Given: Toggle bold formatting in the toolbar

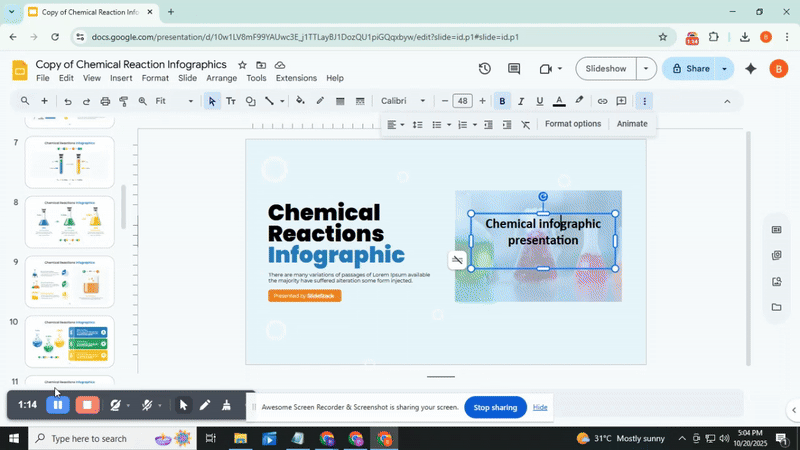Looking at the screenshot, I should pos(502,101).
